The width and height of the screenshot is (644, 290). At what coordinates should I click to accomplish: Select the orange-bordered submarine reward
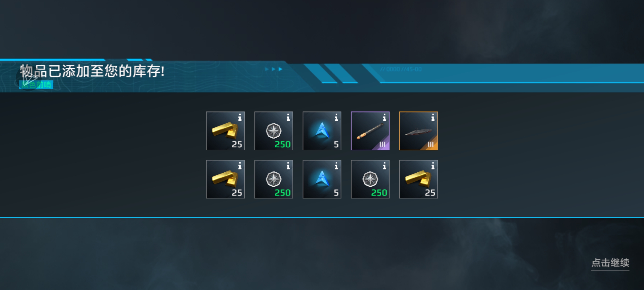(x=418, y=131)
